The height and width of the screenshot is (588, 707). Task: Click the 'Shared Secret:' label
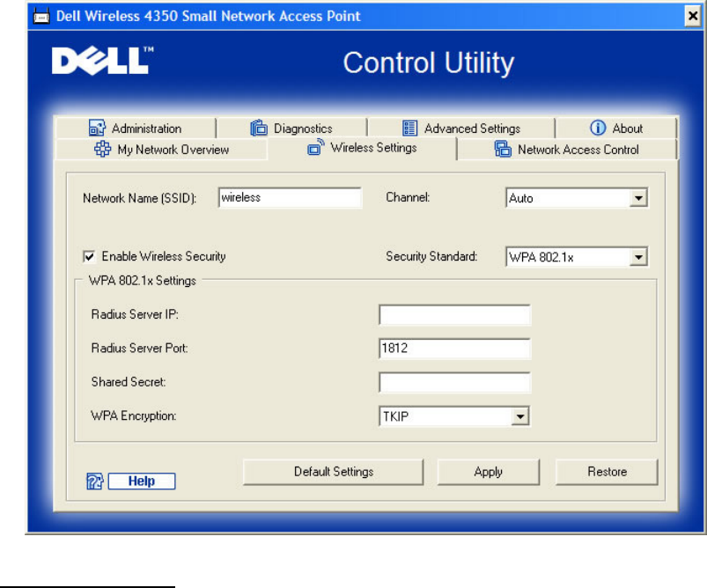click(129, 382)
